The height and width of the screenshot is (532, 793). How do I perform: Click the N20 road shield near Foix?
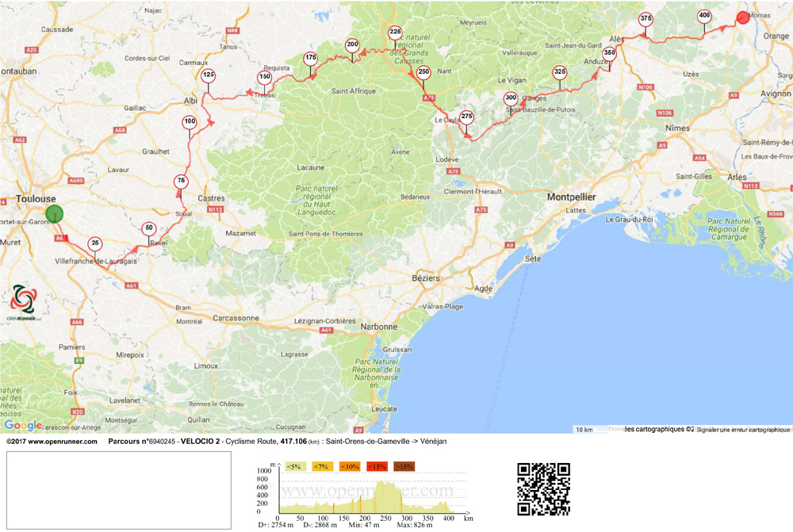tap(78, 411)
